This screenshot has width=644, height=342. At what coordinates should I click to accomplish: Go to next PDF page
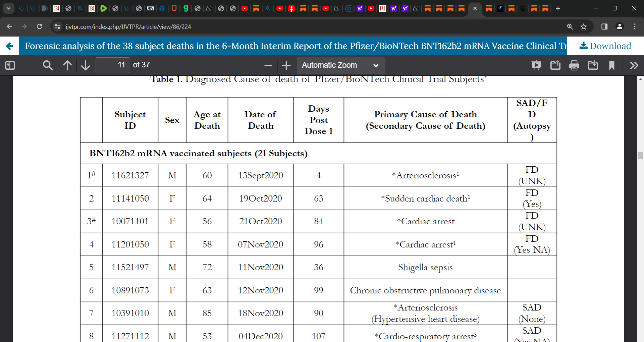[x=86, y=65]
